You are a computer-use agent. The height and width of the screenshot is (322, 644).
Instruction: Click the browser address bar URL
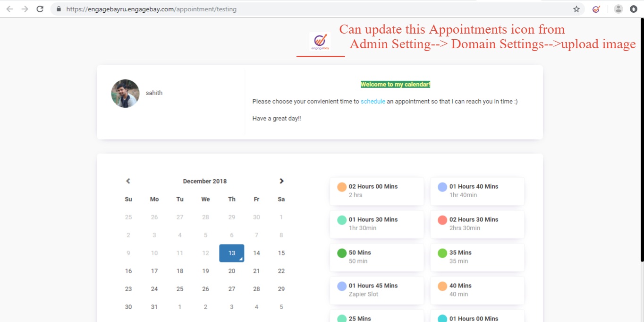click(x=151, y=9)
